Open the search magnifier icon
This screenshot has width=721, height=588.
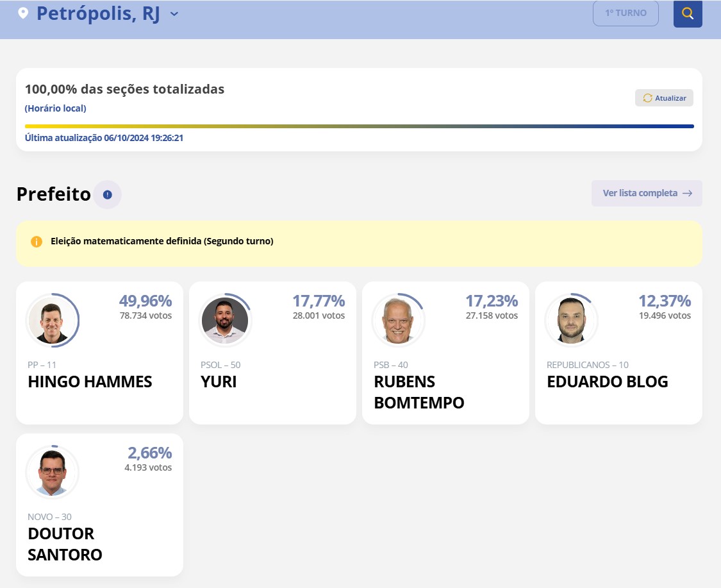(687, 13)
